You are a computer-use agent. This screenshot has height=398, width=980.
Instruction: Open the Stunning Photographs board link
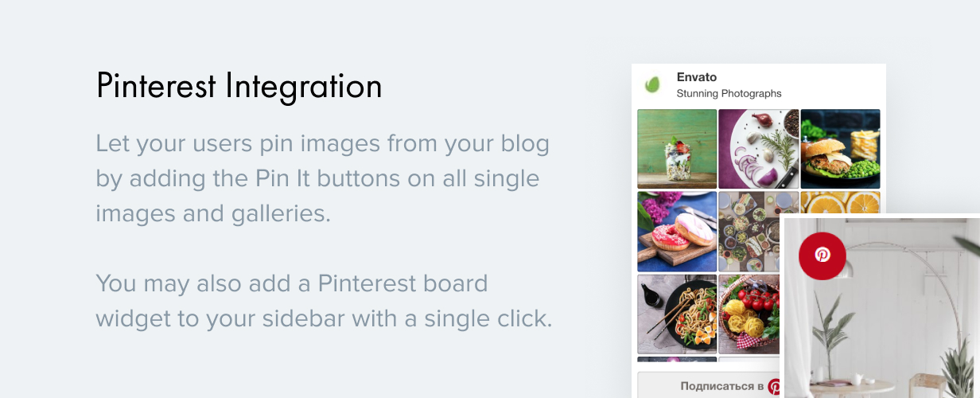click(729, 94)
